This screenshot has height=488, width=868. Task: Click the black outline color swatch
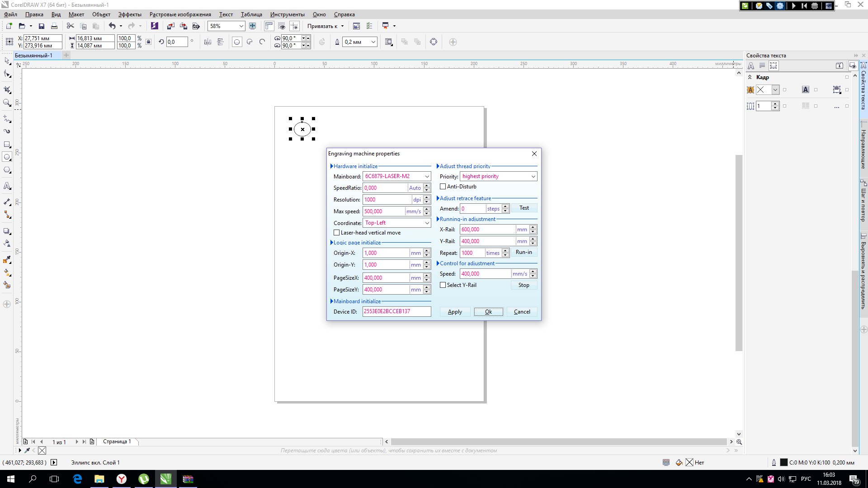tap(784, 462)
